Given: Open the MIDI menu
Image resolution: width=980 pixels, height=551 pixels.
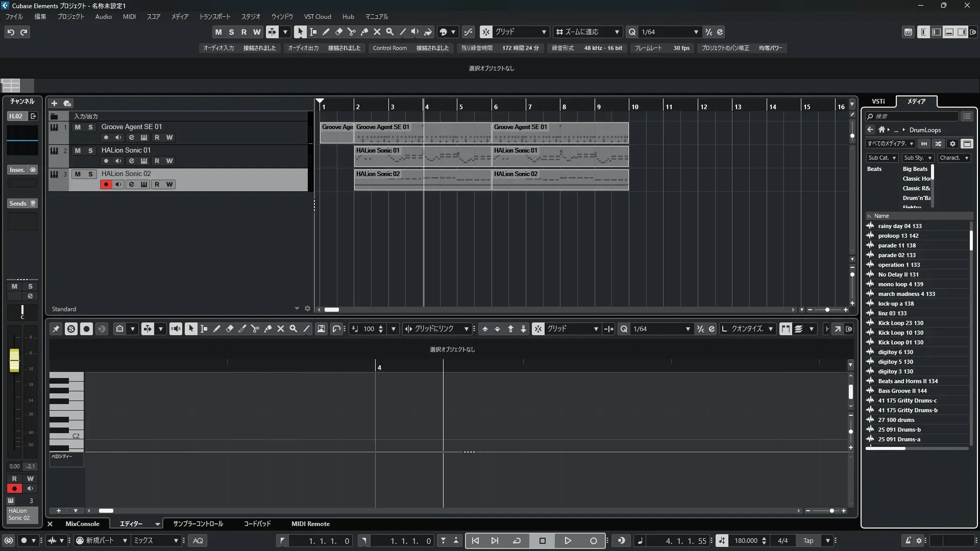Looking at the screenshot, I should pyautogui.click(x=129, y=17).
